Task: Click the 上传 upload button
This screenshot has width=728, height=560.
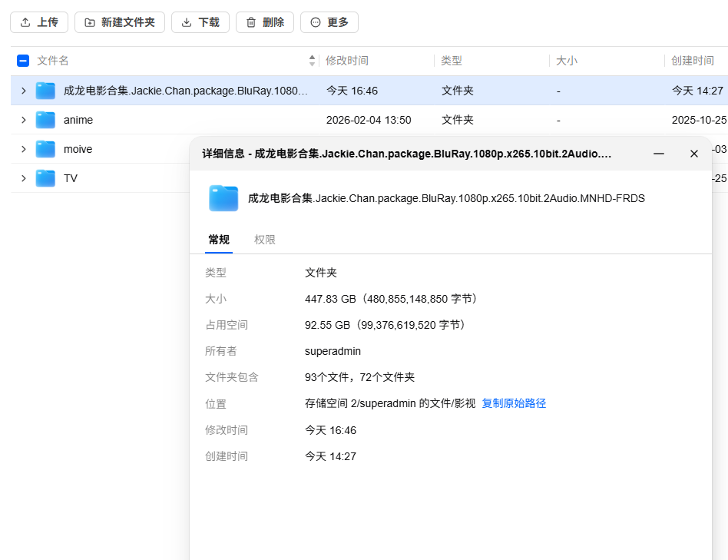Action: pos(39,22)
